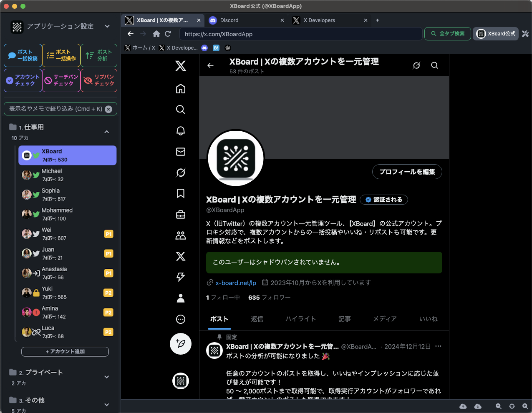Run リプバンチェック reply ban check

point(99,80)
